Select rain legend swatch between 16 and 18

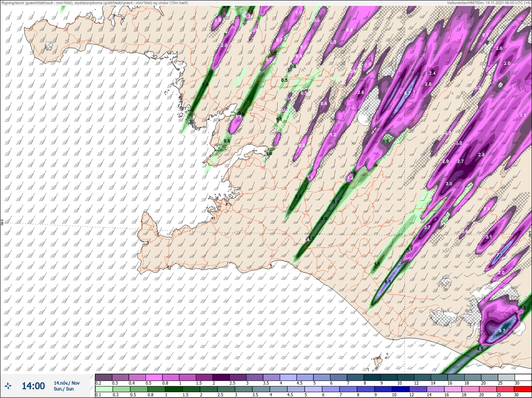click(x=453, y=389)
